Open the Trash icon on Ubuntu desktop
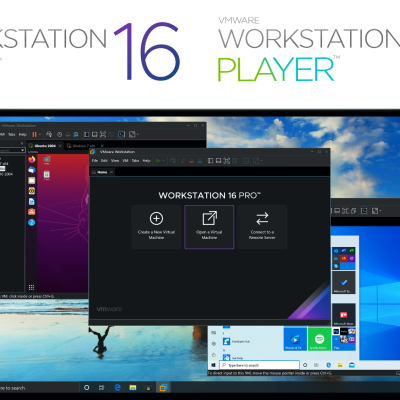 coord(47,175)
